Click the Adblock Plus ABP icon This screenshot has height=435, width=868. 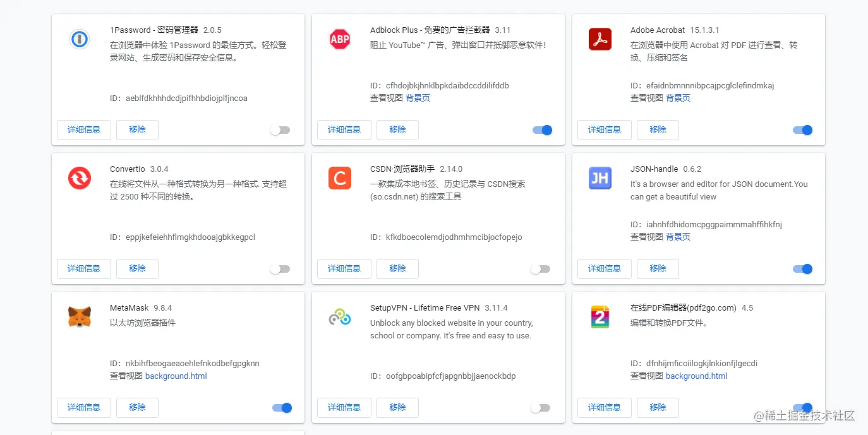pyautogui.click(x=340, y=39)
